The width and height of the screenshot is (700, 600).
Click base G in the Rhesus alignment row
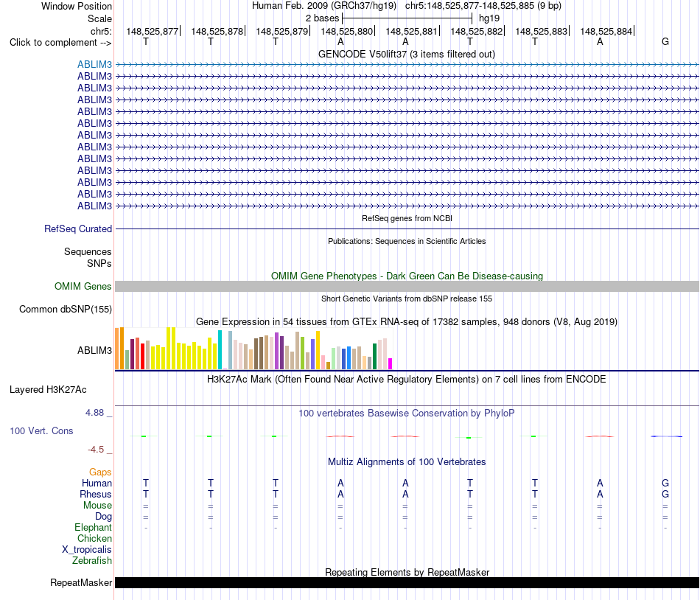665,494
